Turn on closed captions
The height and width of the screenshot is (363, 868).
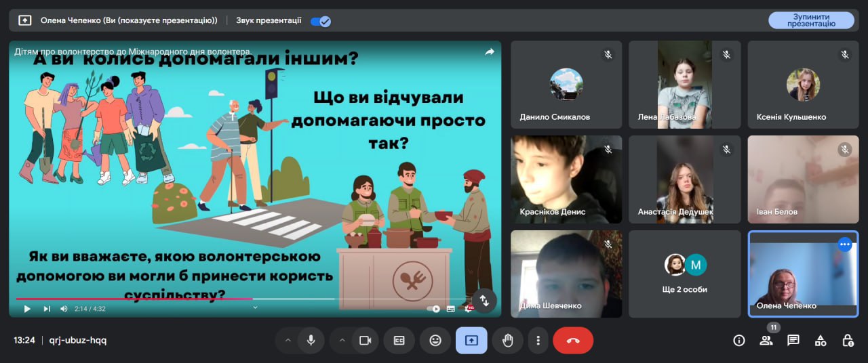click(x=399, y=341)
